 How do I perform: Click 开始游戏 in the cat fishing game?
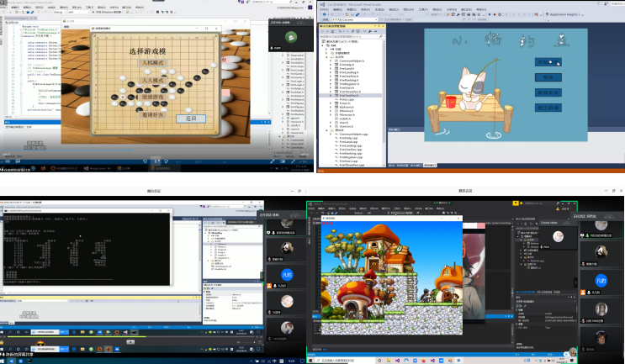pyautogui.click(x=548, y=62)
